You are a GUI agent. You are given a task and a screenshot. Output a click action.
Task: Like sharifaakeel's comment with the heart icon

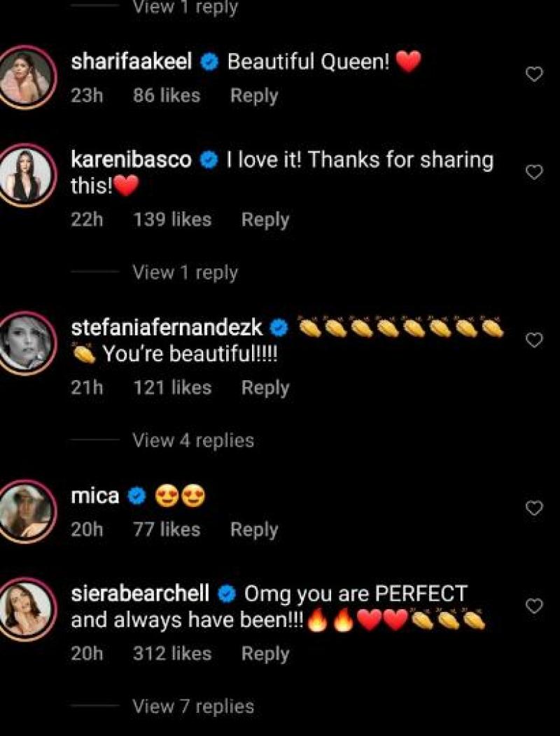[x=535, y=72]
